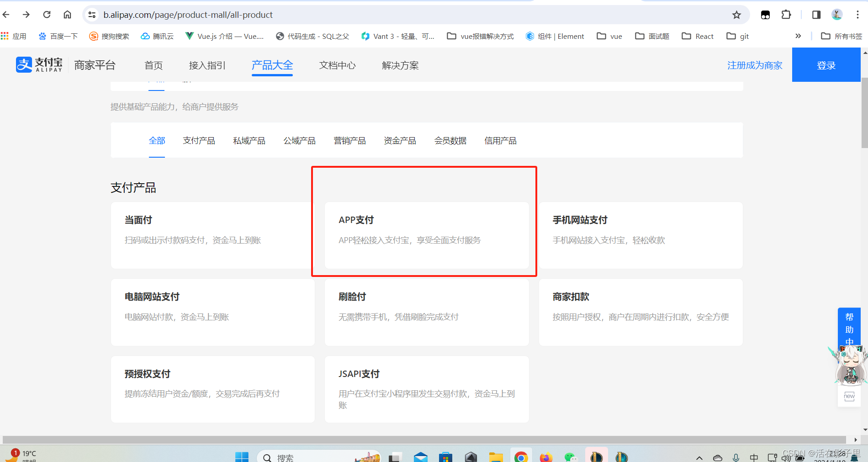Expand the vue bookmark folder
The height and width of the screenshot is (462, 868).
pos(609,36)
